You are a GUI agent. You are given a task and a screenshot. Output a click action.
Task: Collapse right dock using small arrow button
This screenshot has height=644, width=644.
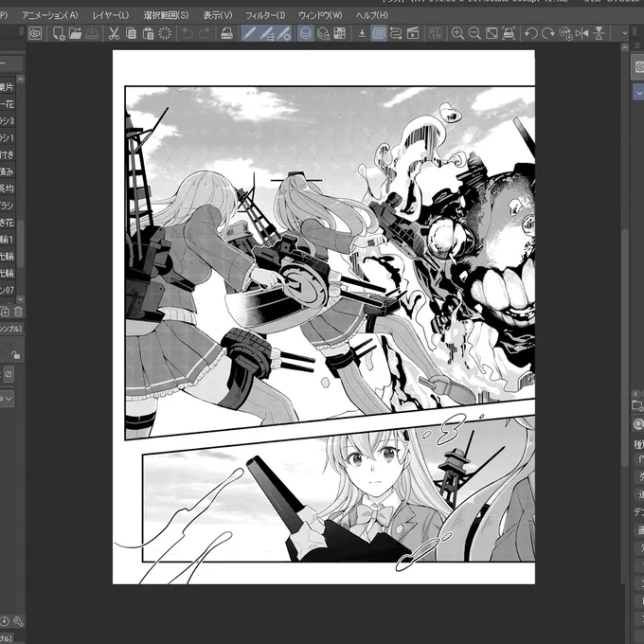[636, 393]
